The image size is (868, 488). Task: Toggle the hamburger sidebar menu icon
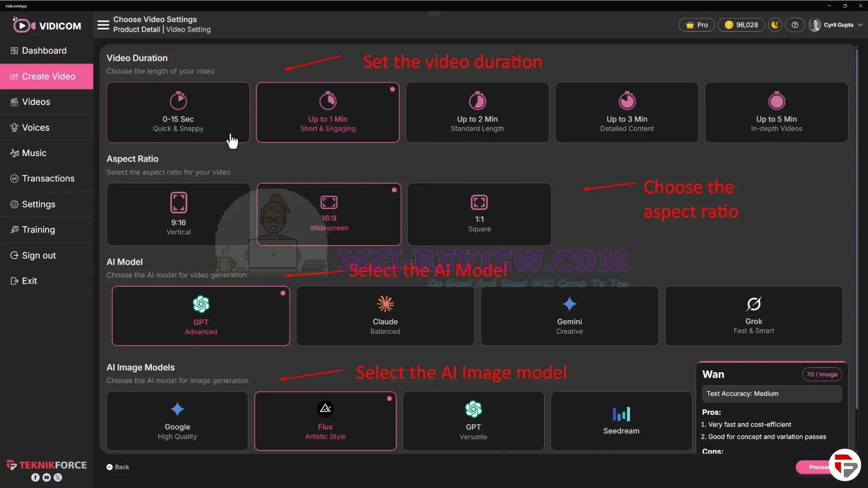tap(103, 25)
